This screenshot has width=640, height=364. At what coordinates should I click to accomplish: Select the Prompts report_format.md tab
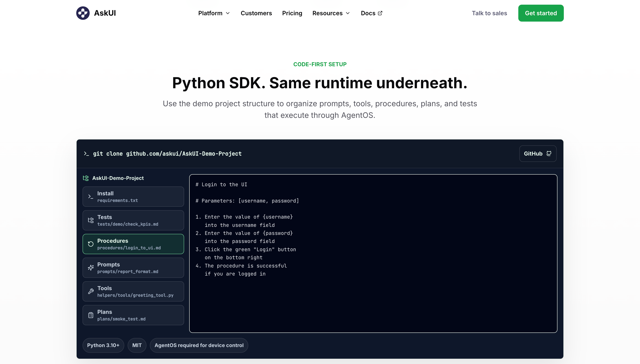click(x=133, y=267)
